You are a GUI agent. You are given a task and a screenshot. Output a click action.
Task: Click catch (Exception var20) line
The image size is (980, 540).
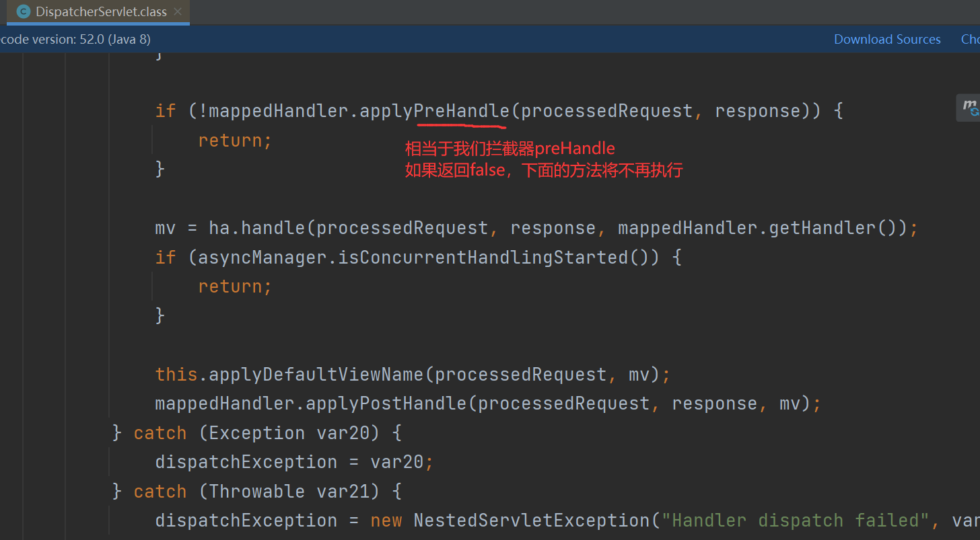[257, 433]
